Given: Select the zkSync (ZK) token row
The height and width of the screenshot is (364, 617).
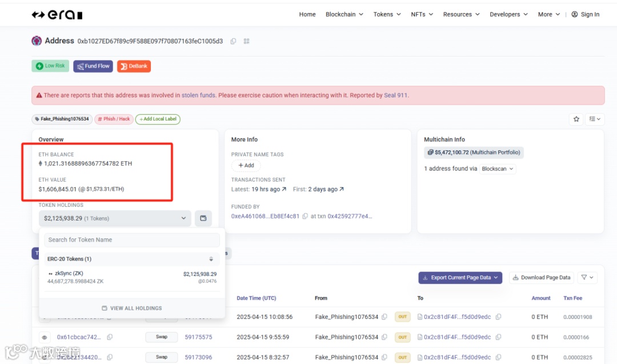Looking at the screenshot, I should [x=132, y=277].
